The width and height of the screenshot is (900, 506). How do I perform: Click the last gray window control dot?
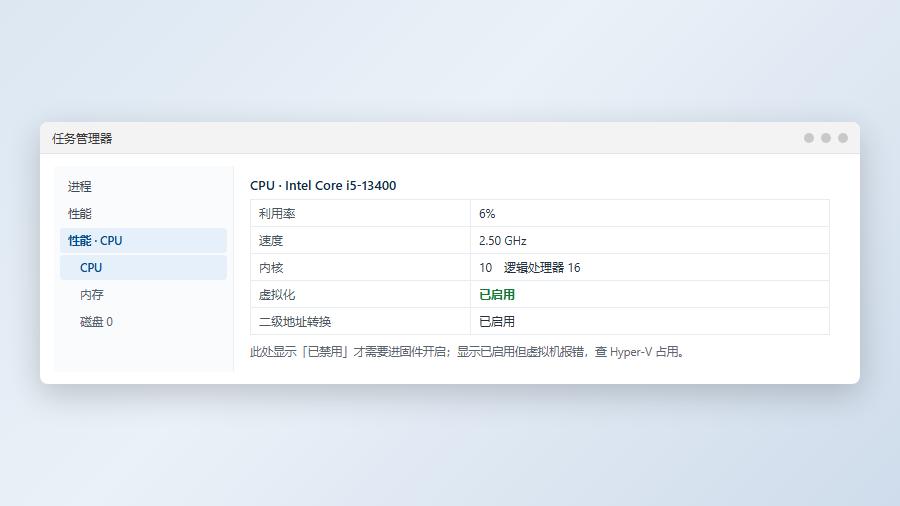(843, 138)
